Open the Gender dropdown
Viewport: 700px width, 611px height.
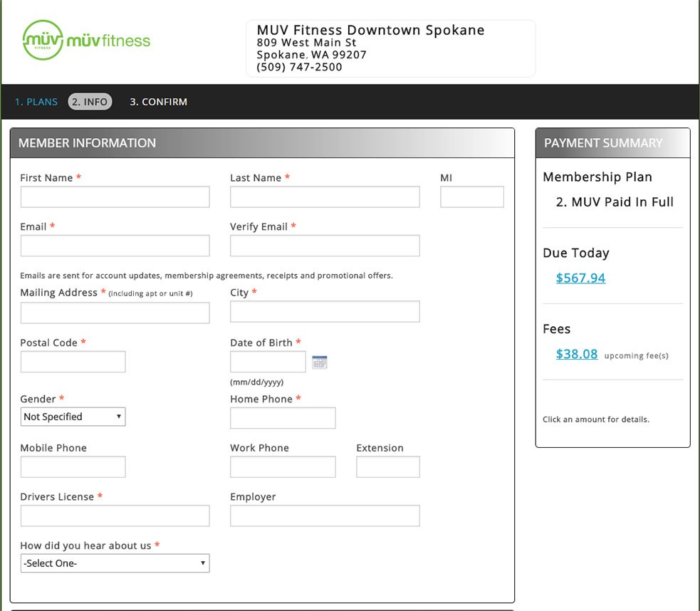tap(73, 417)
